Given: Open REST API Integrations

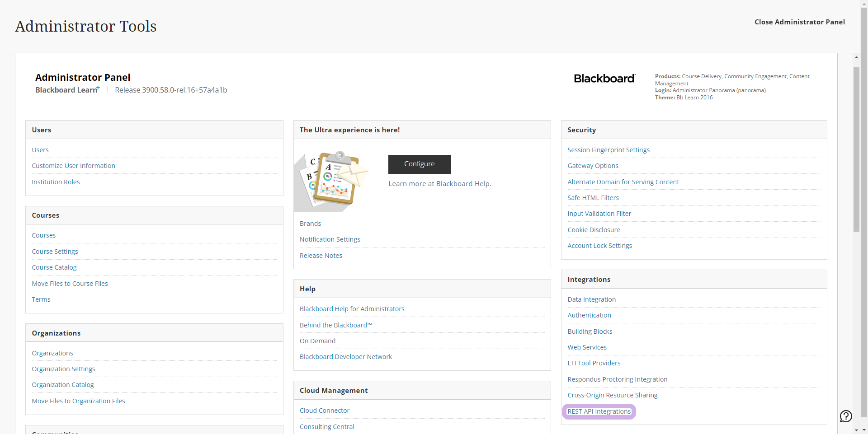Looking at the screenshot, I should point(599,411).
